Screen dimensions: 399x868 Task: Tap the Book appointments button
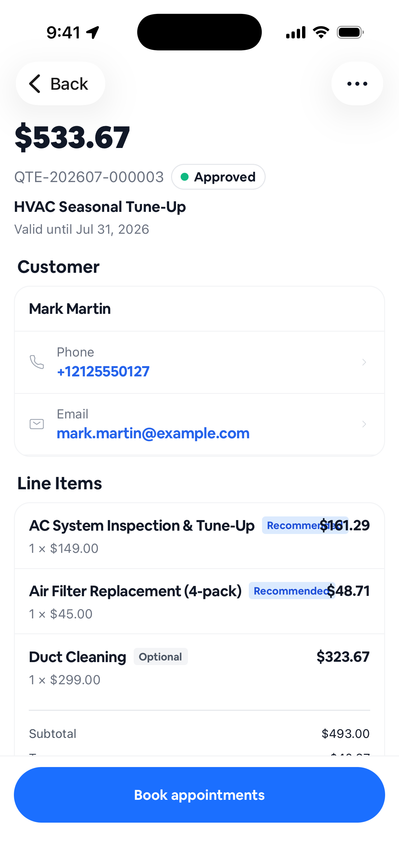pos(199,795)
